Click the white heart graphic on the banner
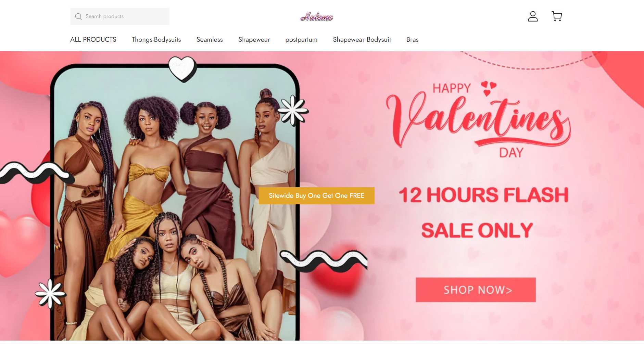 coord(182,69)
